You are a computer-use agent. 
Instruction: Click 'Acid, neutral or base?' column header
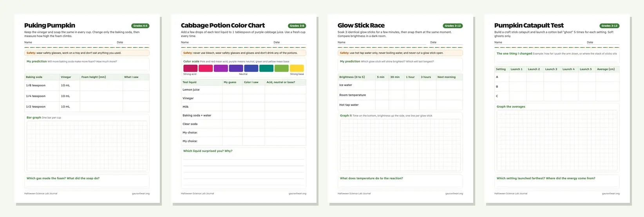coord(281,82)
